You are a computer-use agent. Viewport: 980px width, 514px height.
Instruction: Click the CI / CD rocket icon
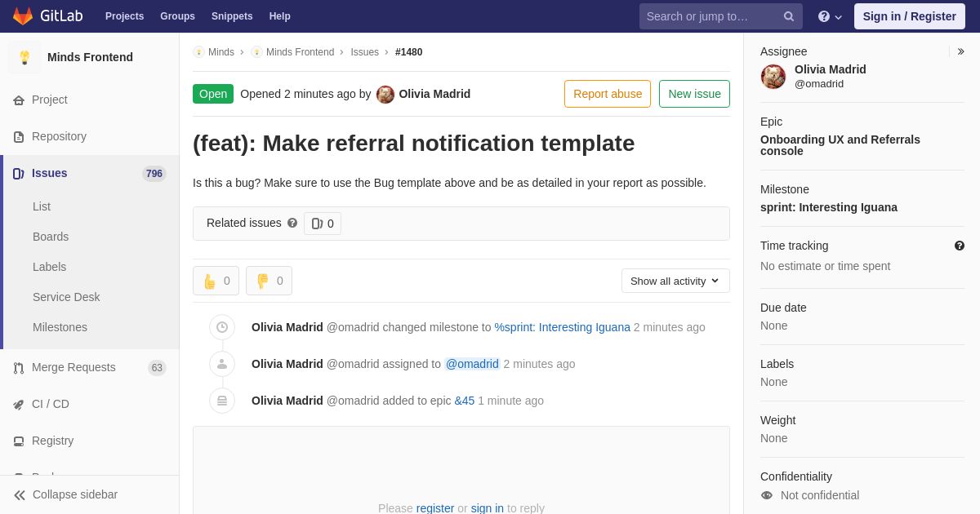pos(19,404)
